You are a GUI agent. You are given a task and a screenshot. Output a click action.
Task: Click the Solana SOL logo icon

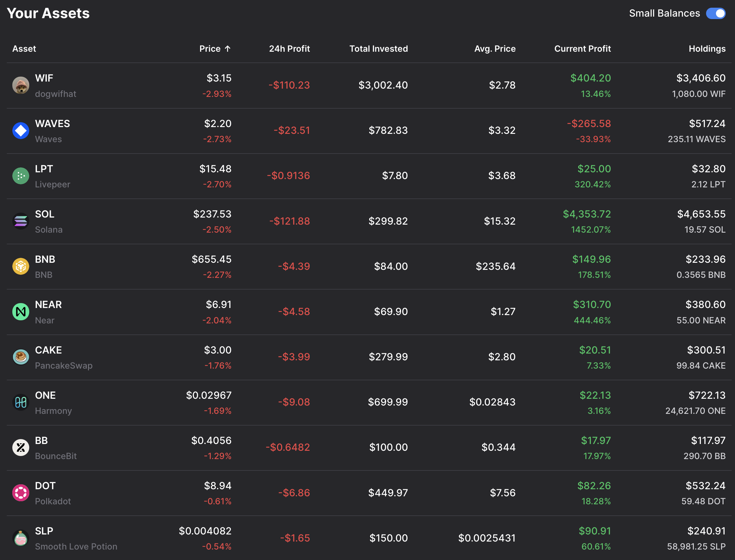pos(21,221)
